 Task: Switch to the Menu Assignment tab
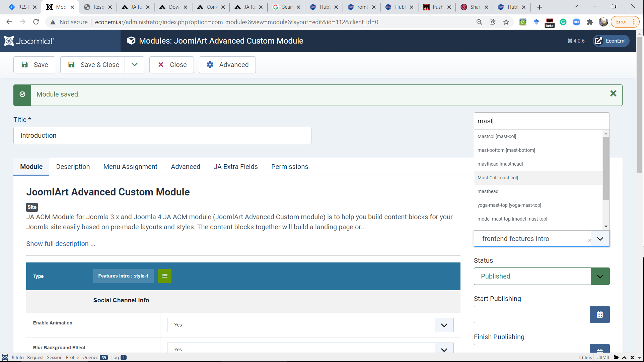point(130,167)
